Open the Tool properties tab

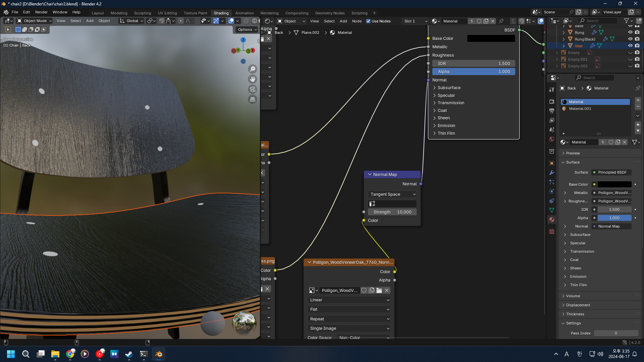552,89
